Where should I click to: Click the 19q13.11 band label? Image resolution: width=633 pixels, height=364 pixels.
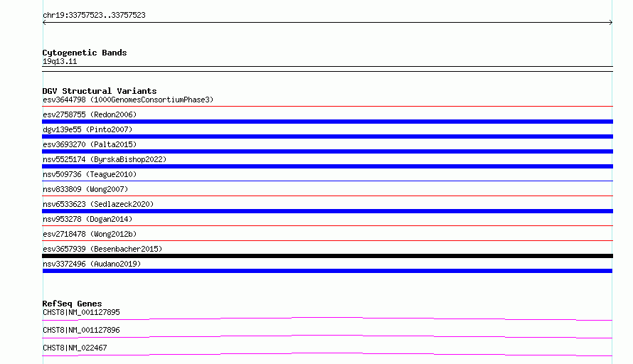coord(60,61)
